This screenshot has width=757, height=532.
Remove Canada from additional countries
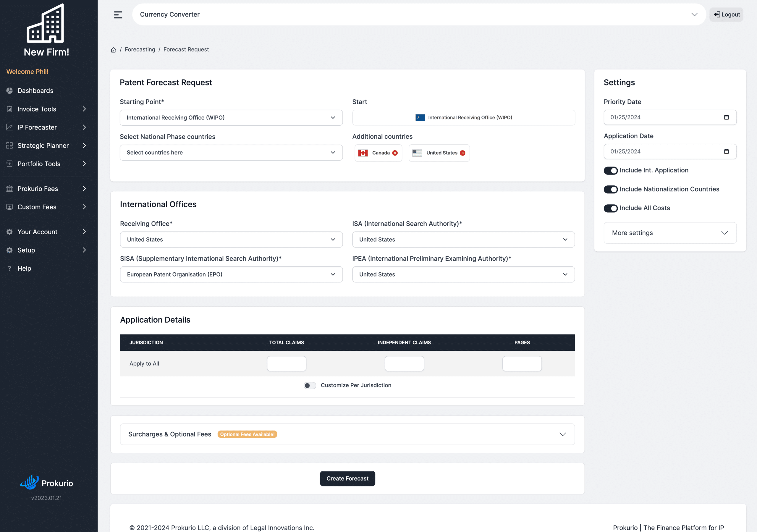[395, 153]
